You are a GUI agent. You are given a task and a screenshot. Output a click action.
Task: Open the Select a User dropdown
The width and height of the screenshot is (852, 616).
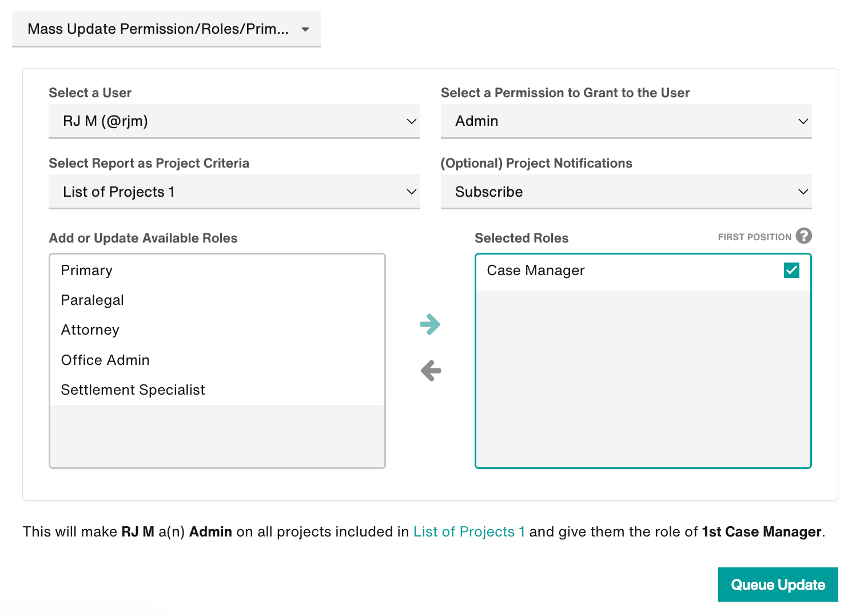234,121
